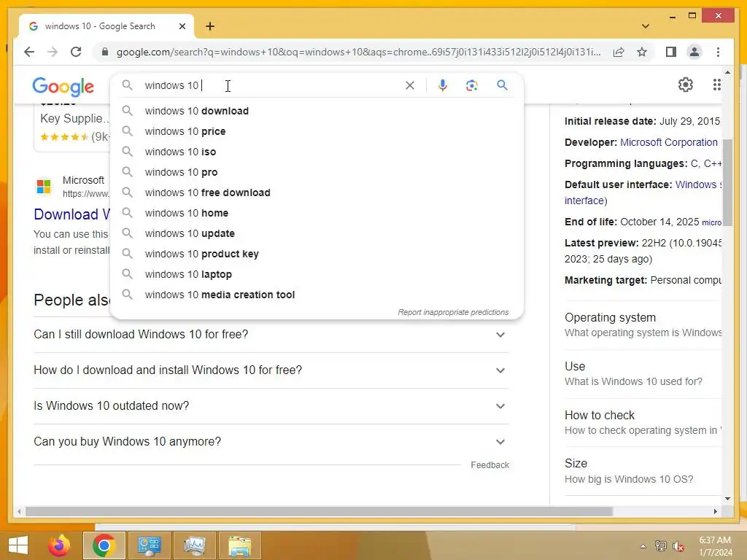The width and height of the screenshot is (747, 560).
Task: Click the Microsoft result favicon
Action: [44, 186]
